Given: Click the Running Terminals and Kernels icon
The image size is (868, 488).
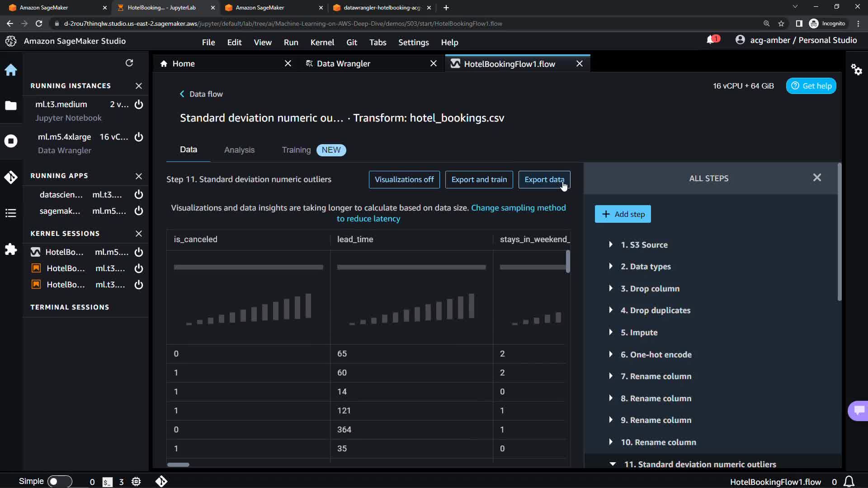Looking at the screenshot, I should click(11, 141).
